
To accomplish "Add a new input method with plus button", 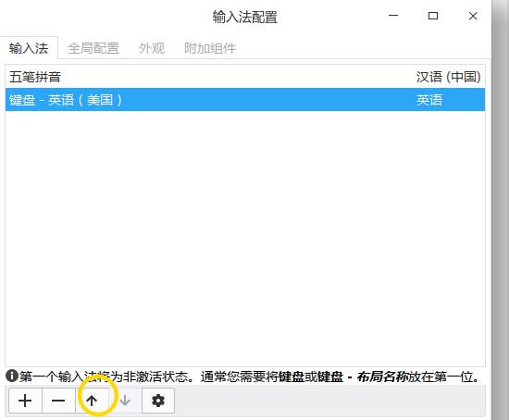I will click(x=25, y=401).
